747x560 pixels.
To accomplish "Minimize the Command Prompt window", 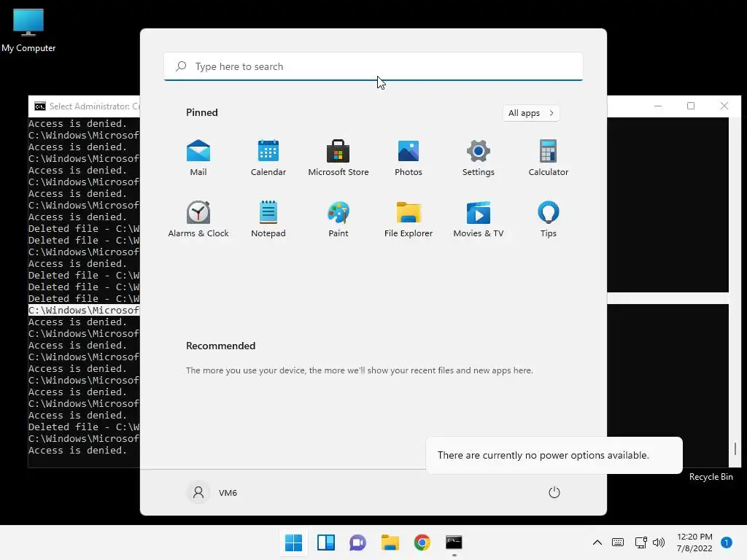I will tap(658, 106).
